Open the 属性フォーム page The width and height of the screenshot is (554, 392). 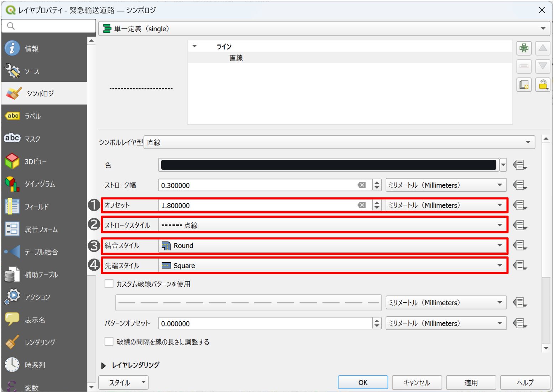coord(44,229)
